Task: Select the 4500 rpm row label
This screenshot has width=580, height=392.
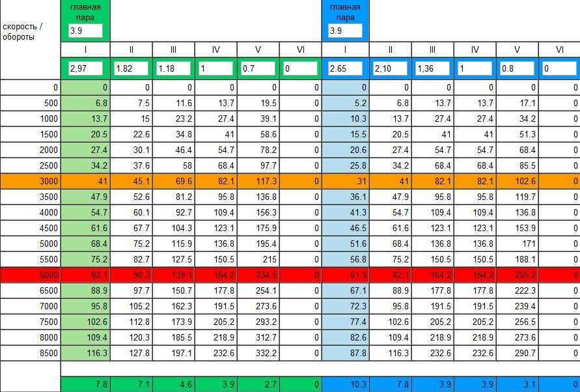Action: [x=31, y=228]
